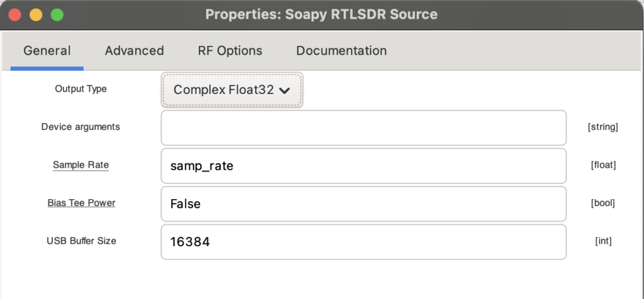The width and height of the screenshot is (644, 299).
Task: Close the Soapy RTLSDR Source properties window
Action: coord(14,14)
